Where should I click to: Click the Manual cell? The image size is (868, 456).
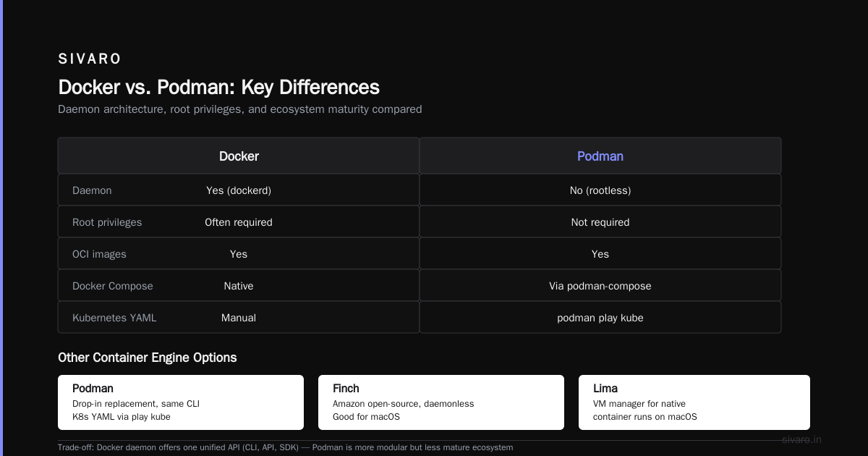point(239,318)
